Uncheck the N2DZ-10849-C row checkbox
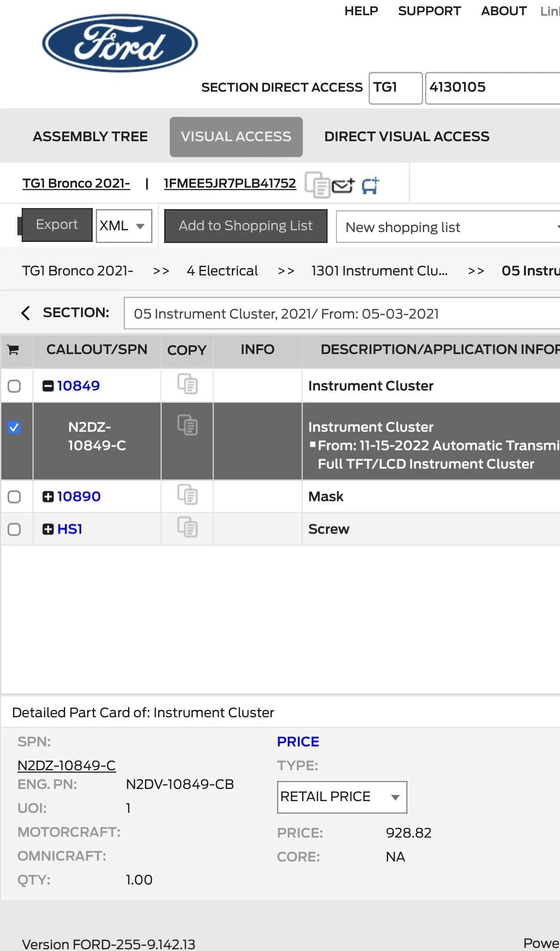The width and height of the screenshot is (560, 951). point(14,427)
